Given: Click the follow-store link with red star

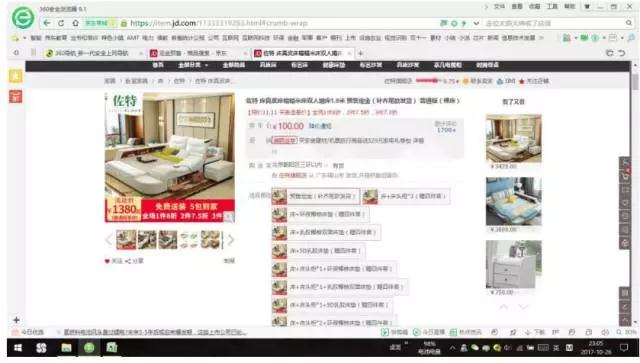Looking at the screenshot, I should pyautogui.click(x=534, y=81).
